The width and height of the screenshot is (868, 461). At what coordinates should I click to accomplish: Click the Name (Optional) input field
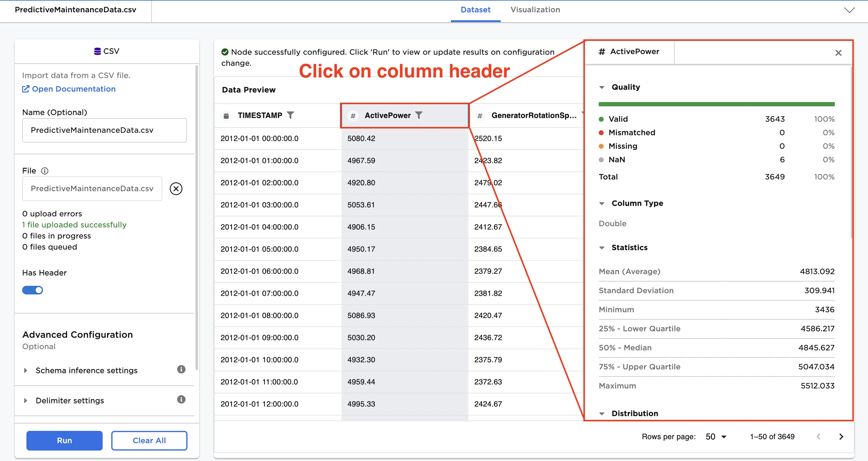(x=104, y=130)
